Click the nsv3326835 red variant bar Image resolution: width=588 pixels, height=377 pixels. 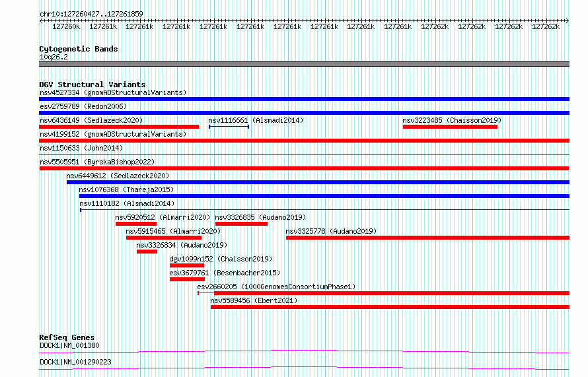click(242, 224)
